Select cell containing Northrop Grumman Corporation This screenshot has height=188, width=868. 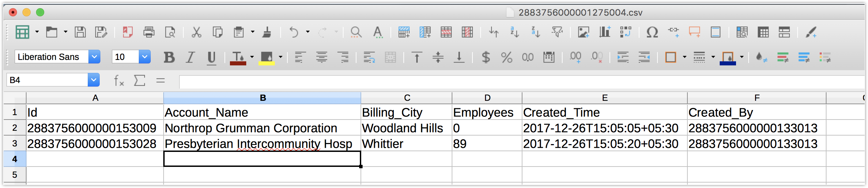pyautogui.click(x=262, y=128)
